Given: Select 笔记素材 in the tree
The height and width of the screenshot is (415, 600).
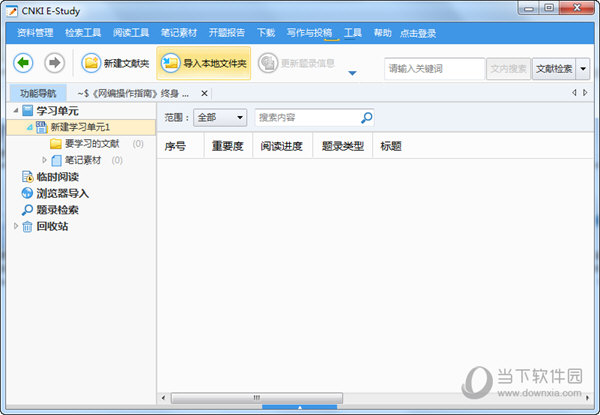Looking at the screenshot, I should [83, 160].
